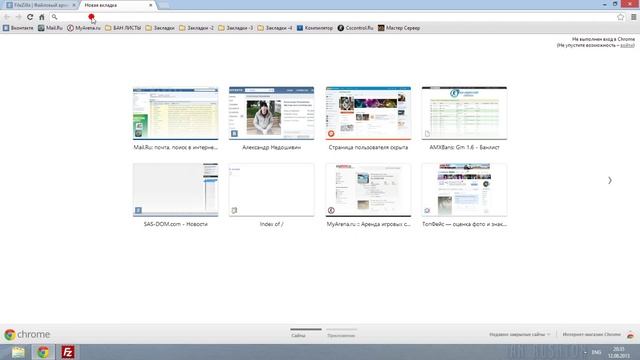Open the taskbar clock and date
This screenshot has height=360, width=640.
pos(619,352)
